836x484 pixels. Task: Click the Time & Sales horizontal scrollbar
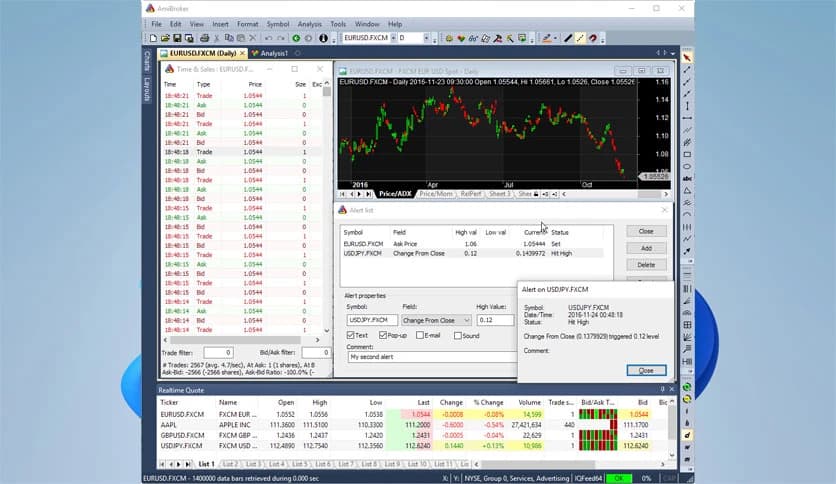[242, 340]
